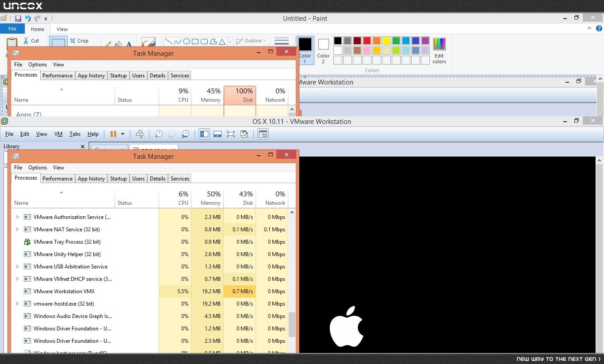The height and width of the screenshot is (364, 604).
Task: Open Options menu in Task Manager showing 43% Disk
Action: point(38,168)
